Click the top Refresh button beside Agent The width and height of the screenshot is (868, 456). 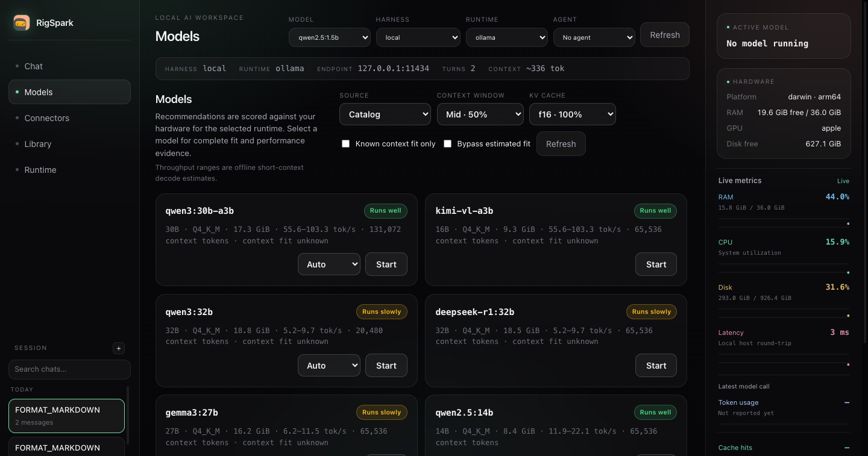(665, 35)
